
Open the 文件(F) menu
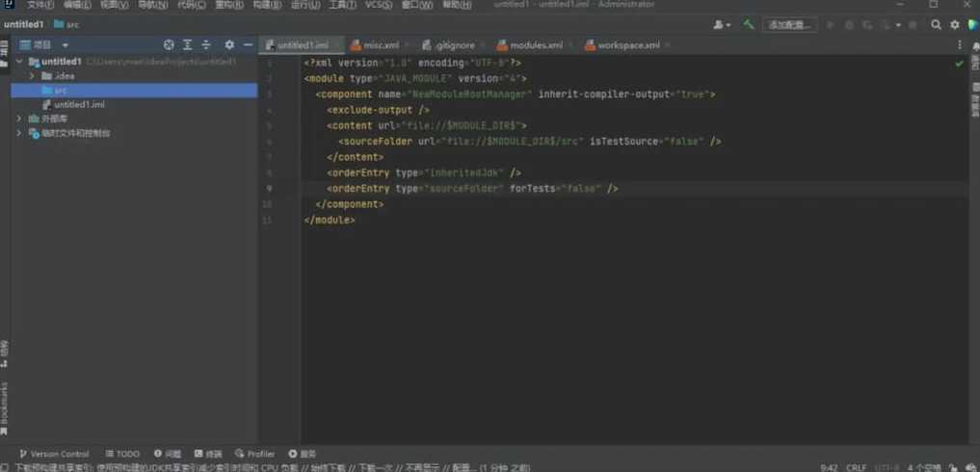tap(40, 5)
